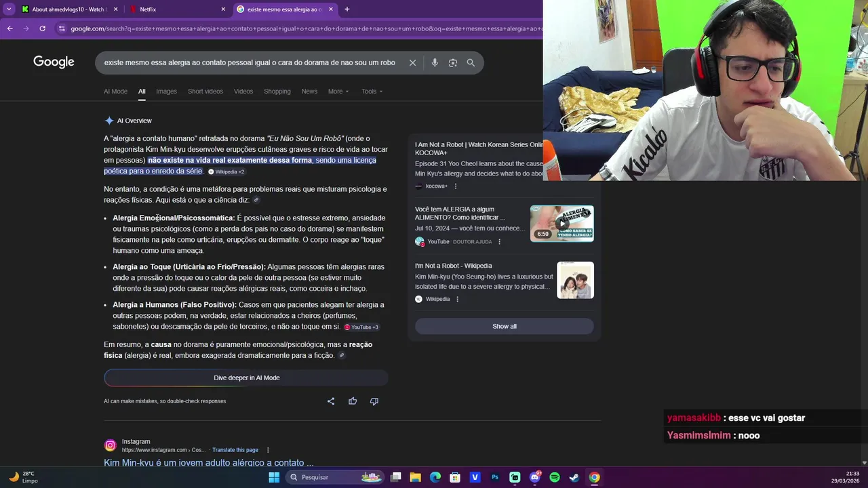
Task: Open a new browser tab
Action: (x=347, y=9)
